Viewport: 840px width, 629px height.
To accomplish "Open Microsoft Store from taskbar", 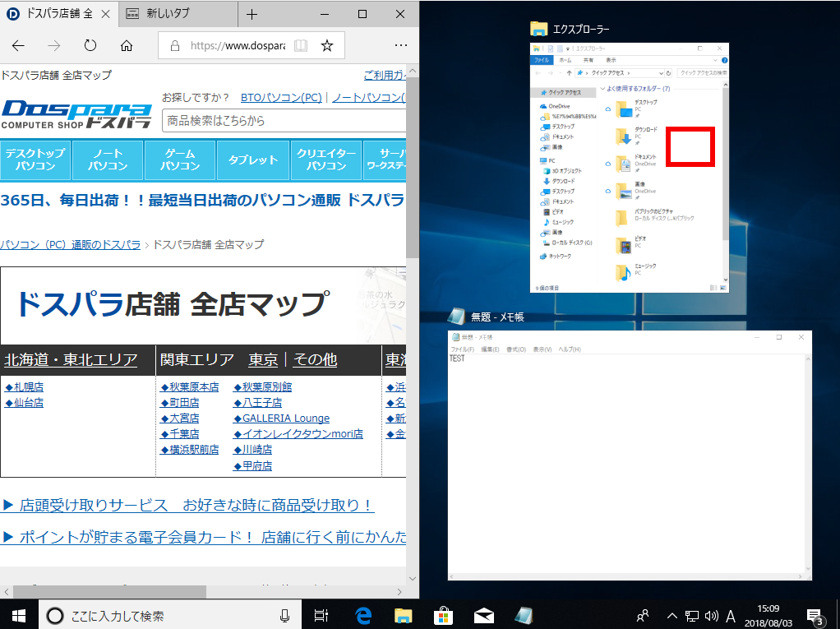I will (444, 616).
